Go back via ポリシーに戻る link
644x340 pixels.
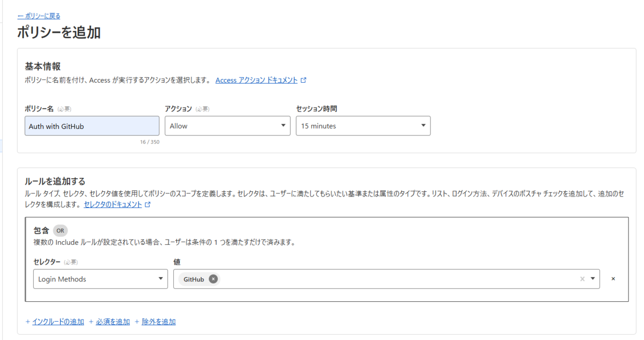(39, 16)
